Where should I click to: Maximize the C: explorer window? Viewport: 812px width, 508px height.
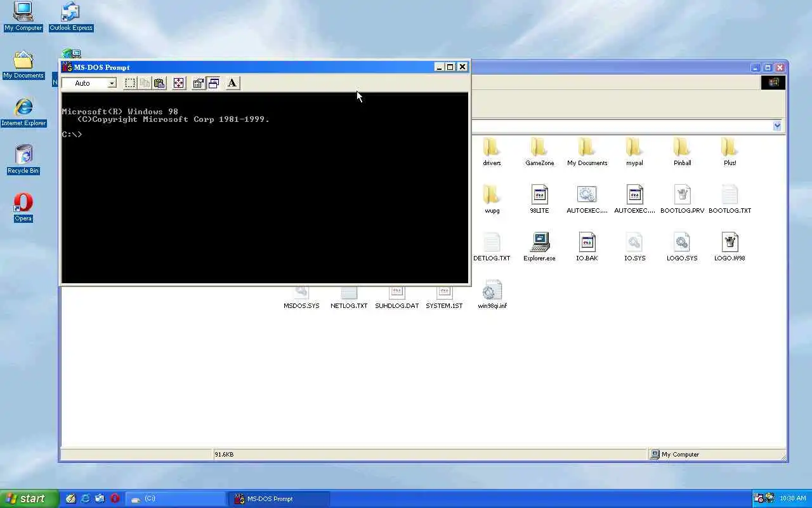pos(768,67)
